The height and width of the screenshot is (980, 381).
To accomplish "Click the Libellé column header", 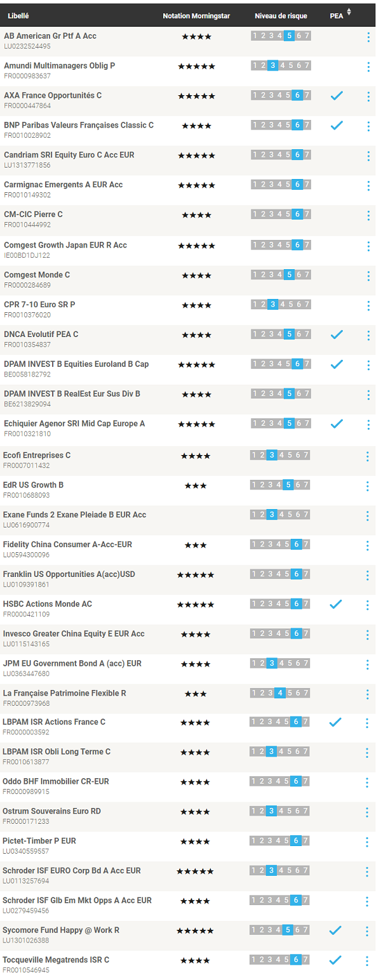I will pos(18,15).
